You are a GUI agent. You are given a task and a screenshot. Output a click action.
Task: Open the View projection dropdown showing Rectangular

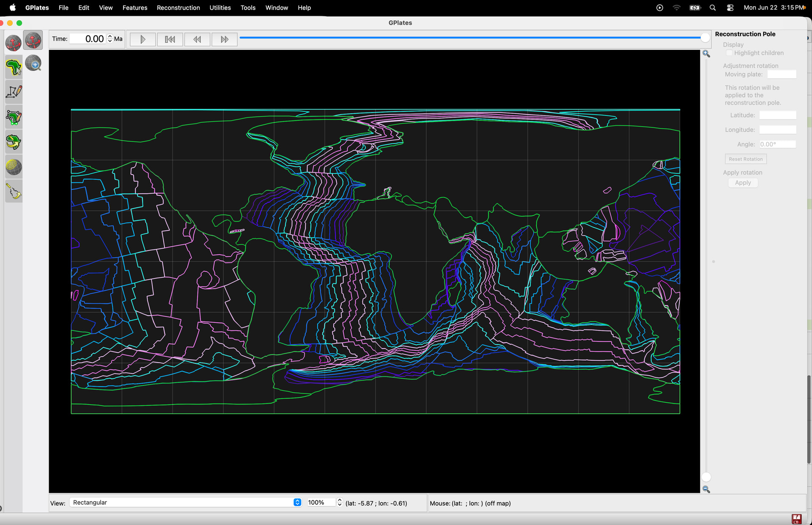(x=185, y=502)
